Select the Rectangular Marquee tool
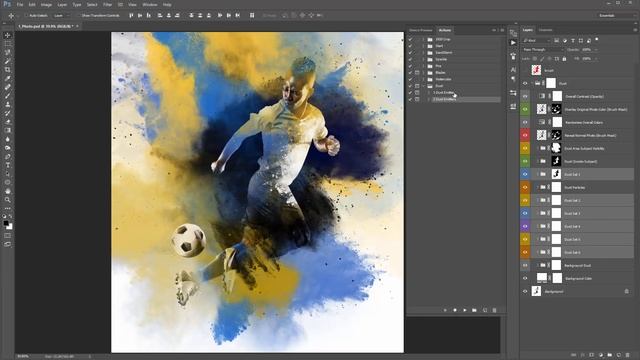640x360 pixels. (7, 44)
